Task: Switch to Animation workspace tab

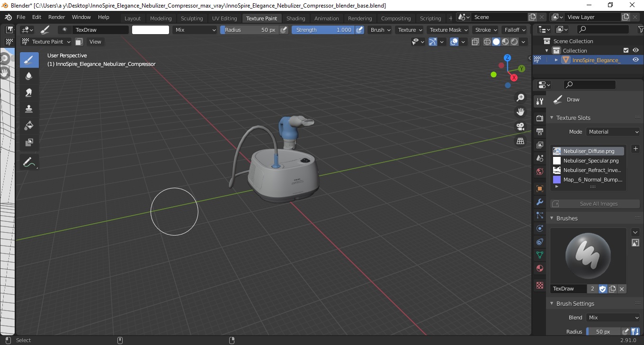Action: click(327, 18)
